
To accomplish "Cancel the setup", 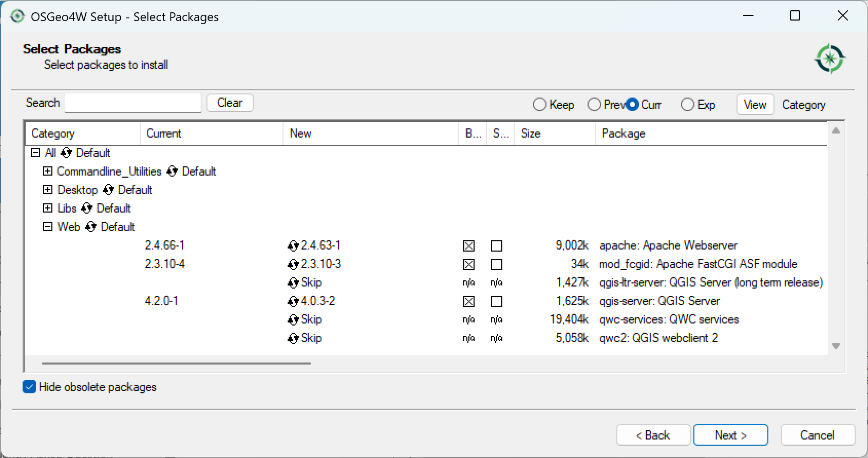I will coord(818,435).
